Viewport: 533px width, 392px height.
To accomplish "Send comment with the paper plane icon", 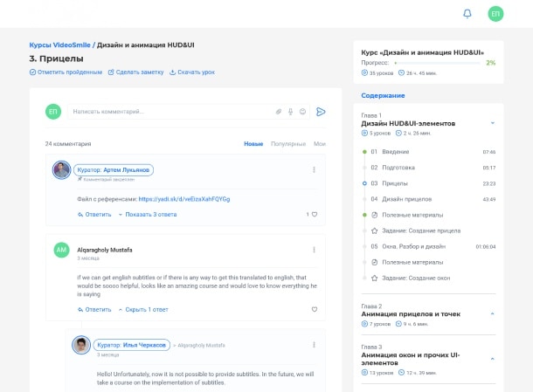I will tap(322, 112).
